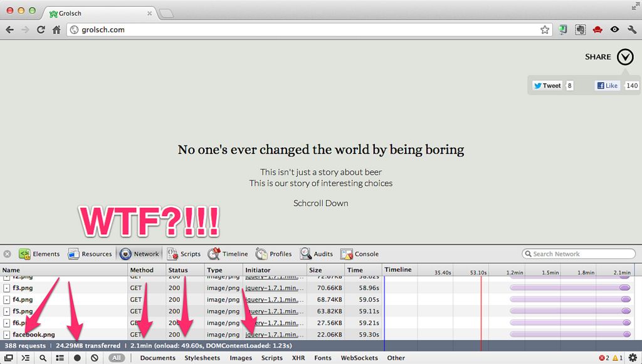Select the Images request filter
Screen dimensions: 642x364
[x=241, y=358]
